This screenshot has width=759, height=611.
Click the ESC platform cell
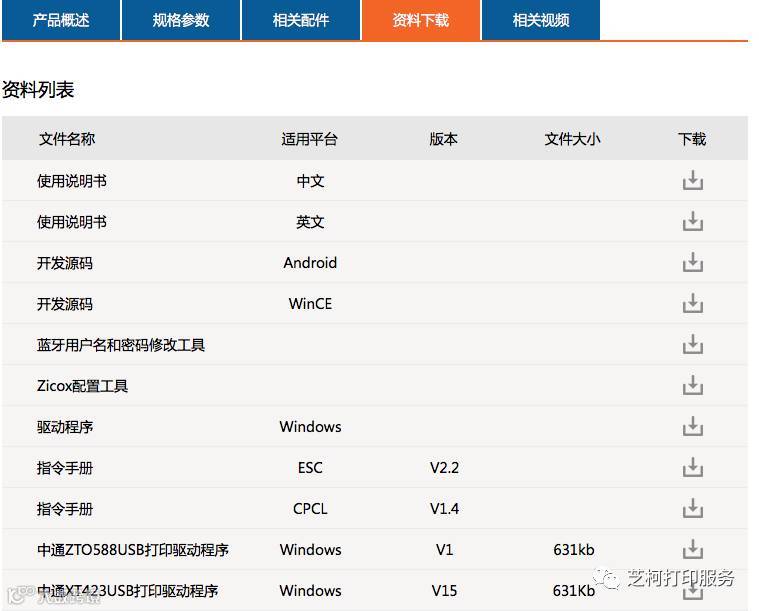tap(310, 468)
